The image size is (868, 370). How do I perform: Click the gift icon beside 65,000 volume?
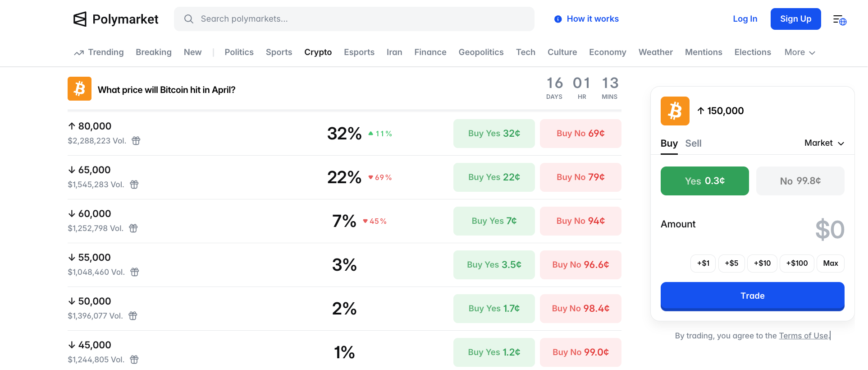tap(134, 185)
